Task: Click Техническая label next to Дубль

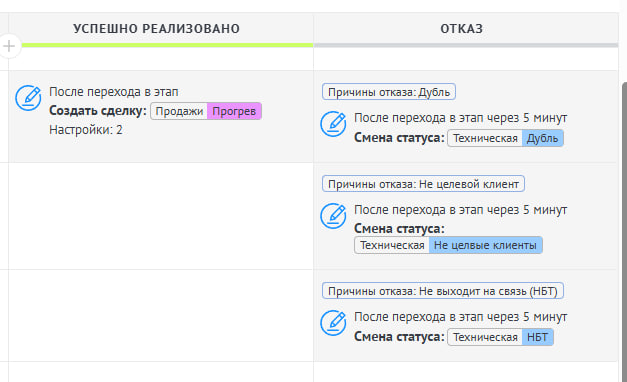Action: 485,138
